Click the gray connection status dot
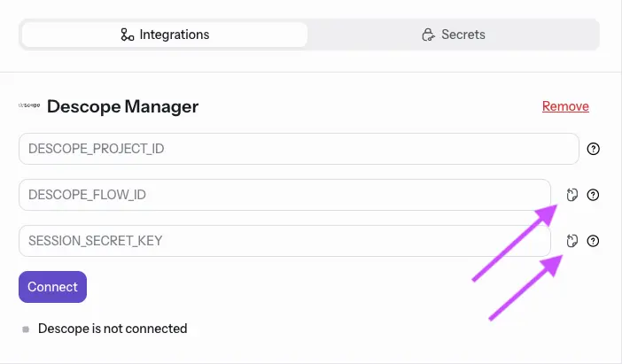 tap(26, 329)
